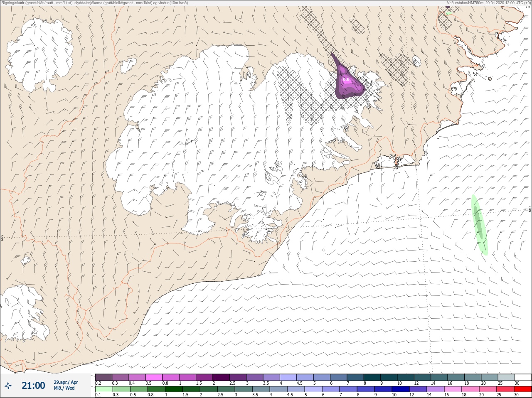Select the pink 0.5 swatch in the upper legend row

coord(154,377)
